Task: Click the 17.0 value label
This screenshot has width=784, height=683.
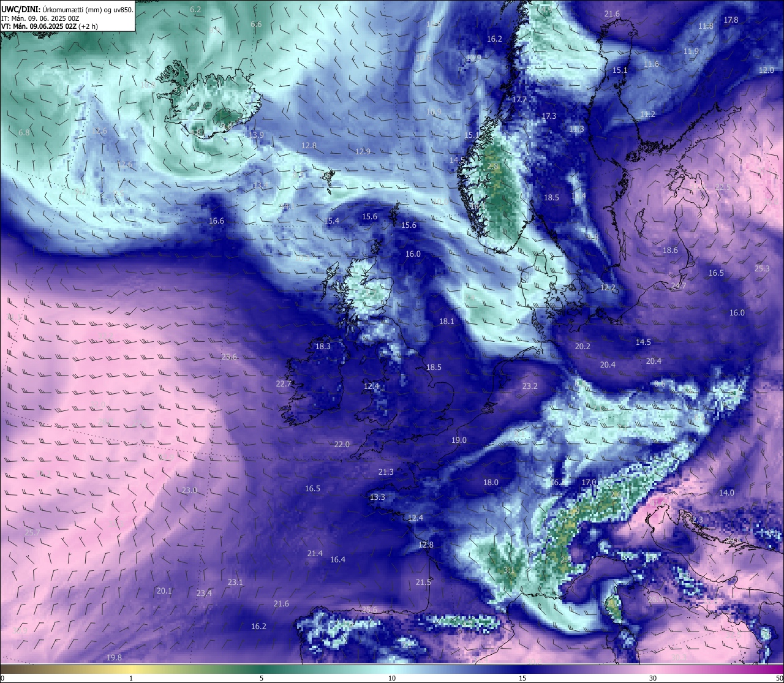Action: (589, 482)
